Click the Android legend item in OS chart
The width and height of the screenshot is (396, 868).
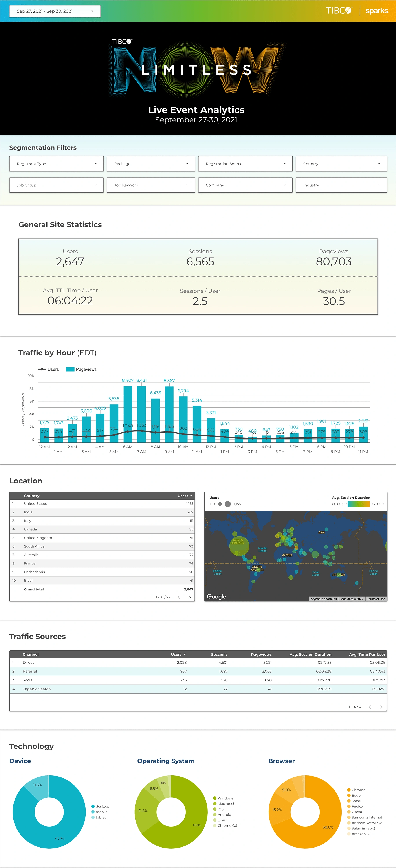click(x=222, y=815)
